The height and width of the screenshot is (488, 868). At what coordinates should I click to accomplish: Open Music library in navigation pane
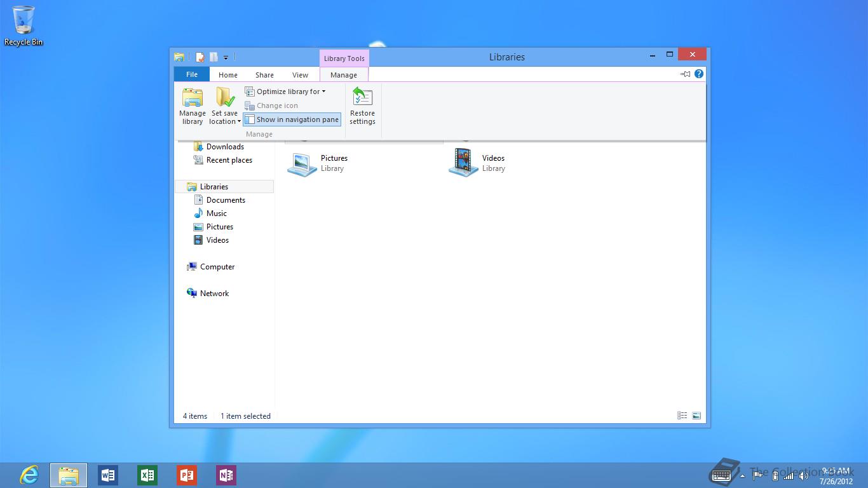coord(210,213)
